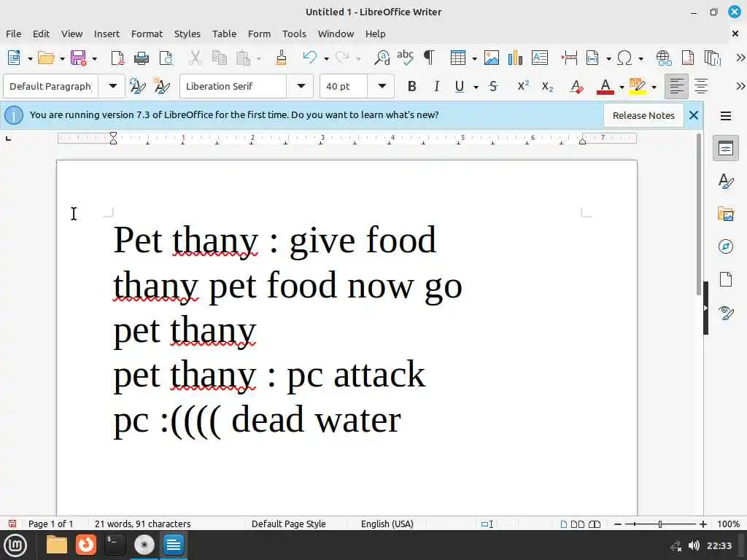This screenshot has height=560, width=747.
Task: Save the document with the Save icon
Action: tap(78, 58)
